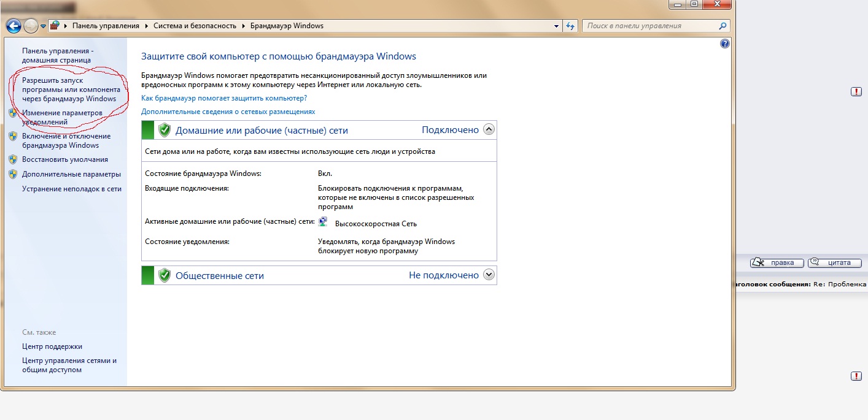The image size is (868, 420).
Task: Open 'Центр поддержки' link under См. также
Action: (52, 346)
